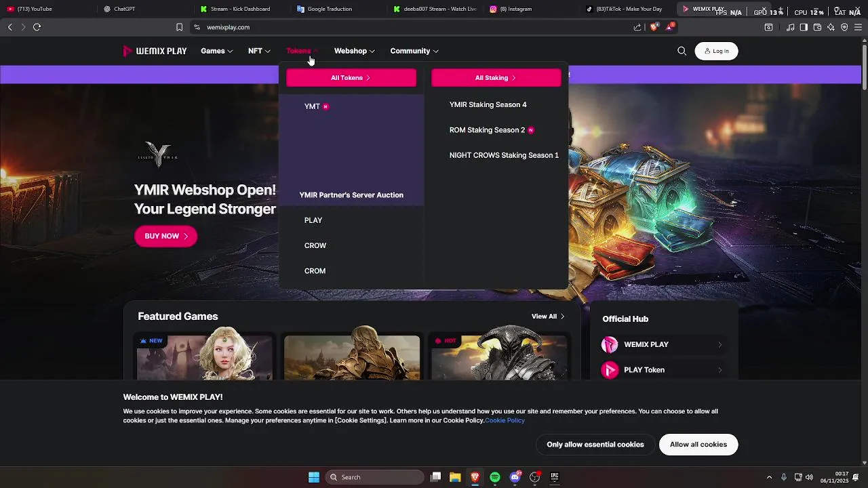868x488 pixels.
Task: Expand the Webshop navigation dropdown
Action: 354,51
